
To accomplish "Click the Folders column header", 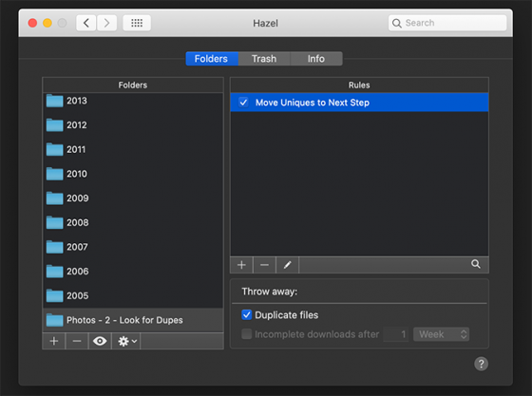I will coord(133,85).
